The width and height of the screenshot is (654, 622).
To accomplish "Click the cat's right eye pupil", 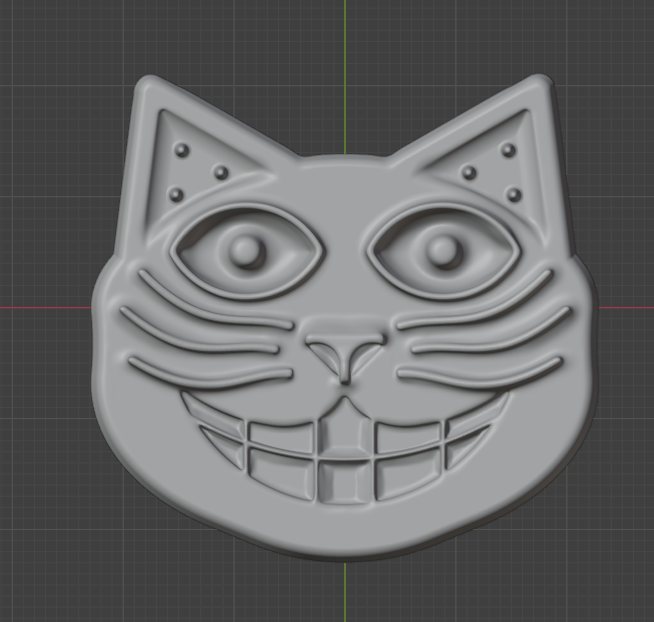I will [x=444, y=251].
